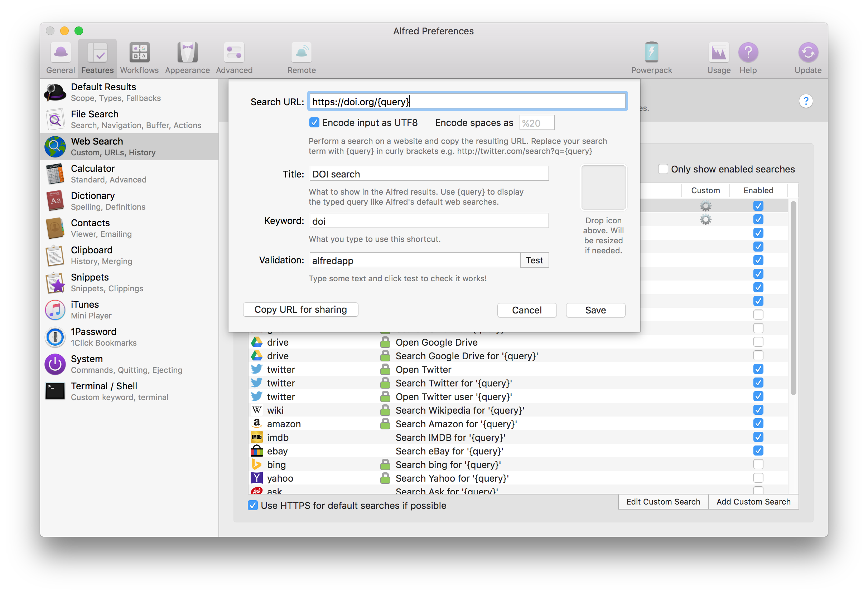
Task: Disable the Search Amazon search
Action: [758, 423]
